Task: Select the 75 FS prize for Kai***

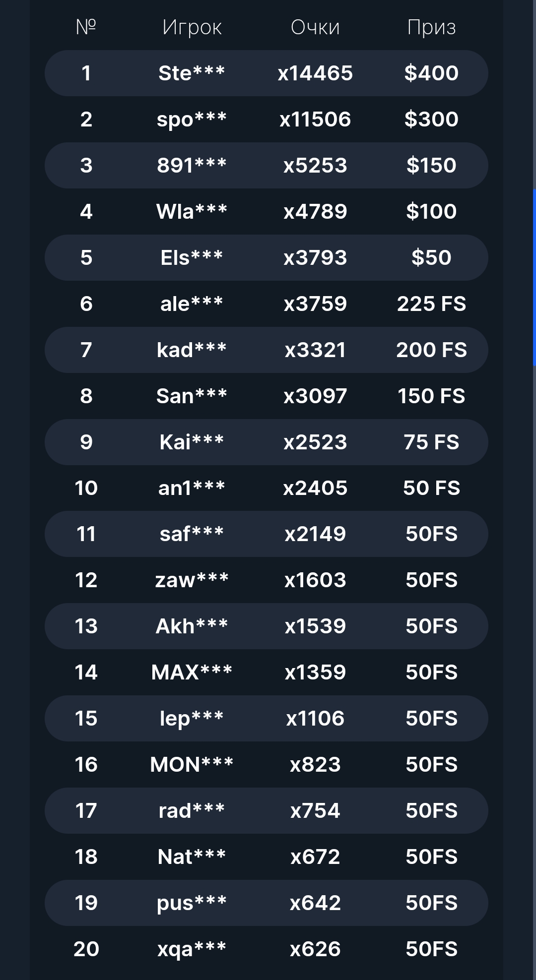Action: (x=431, y=442)
